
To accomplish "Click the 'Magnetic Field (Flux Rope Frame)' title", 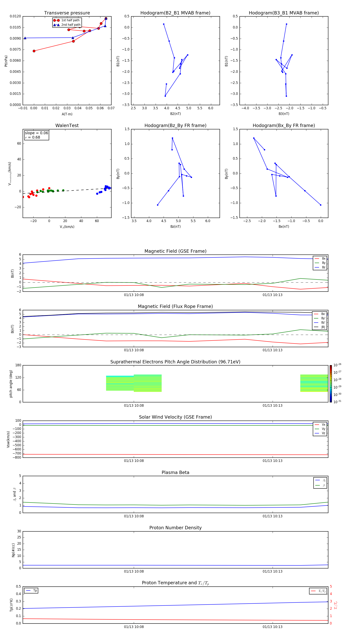I will (175, 307).
